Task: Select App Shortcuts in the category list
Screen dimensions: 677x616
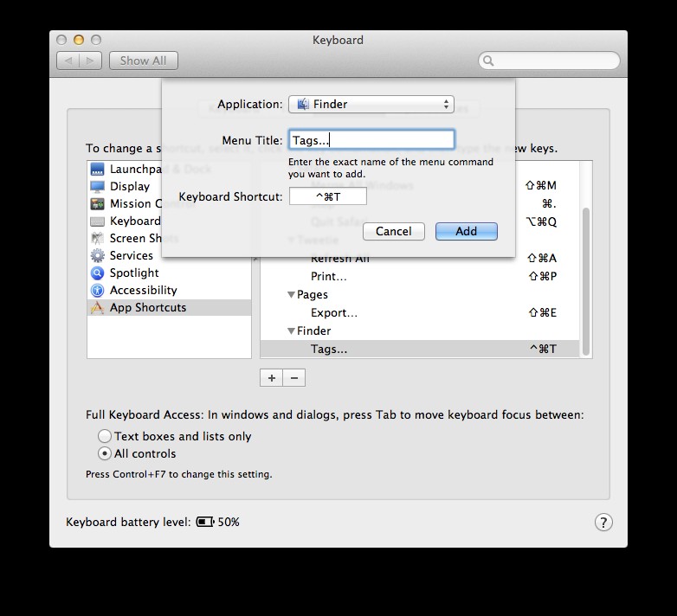Action: click(170, 308)
